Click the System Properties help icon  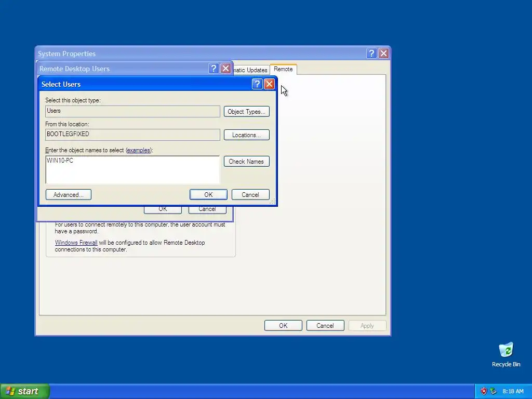pos(371,54)
